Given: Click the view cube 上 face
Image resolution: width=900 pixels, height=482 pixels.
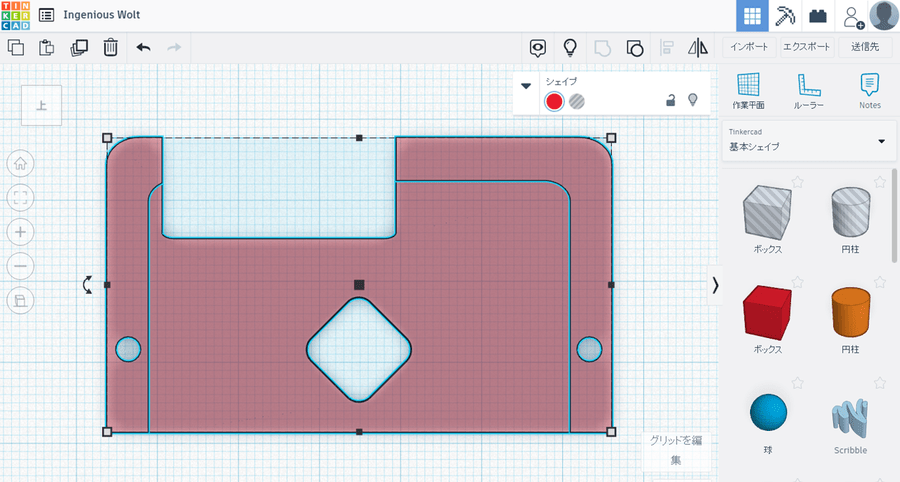Looking at the screenshot, I should point(41,106).
